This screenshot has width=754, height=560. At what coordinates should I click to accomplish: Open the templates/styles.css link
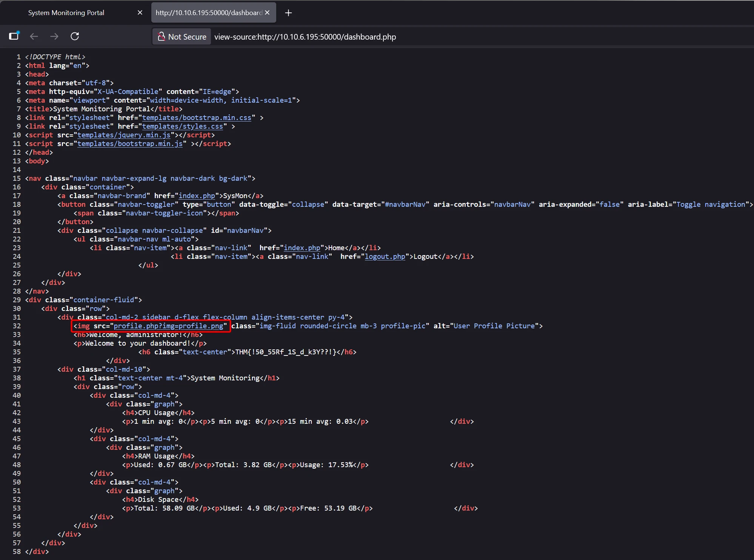[183, 126]
